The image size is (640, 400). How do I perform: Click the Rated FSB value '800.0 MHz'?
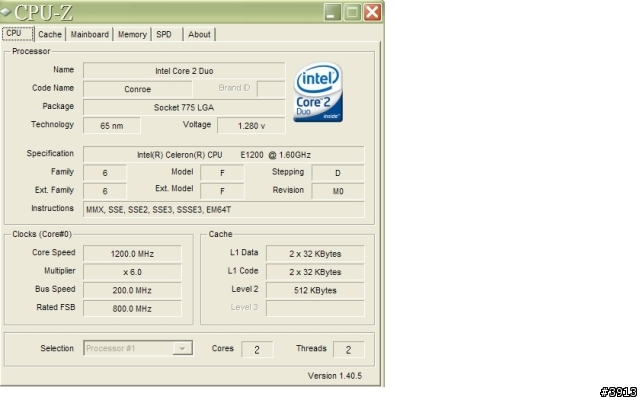coord(132,309)
